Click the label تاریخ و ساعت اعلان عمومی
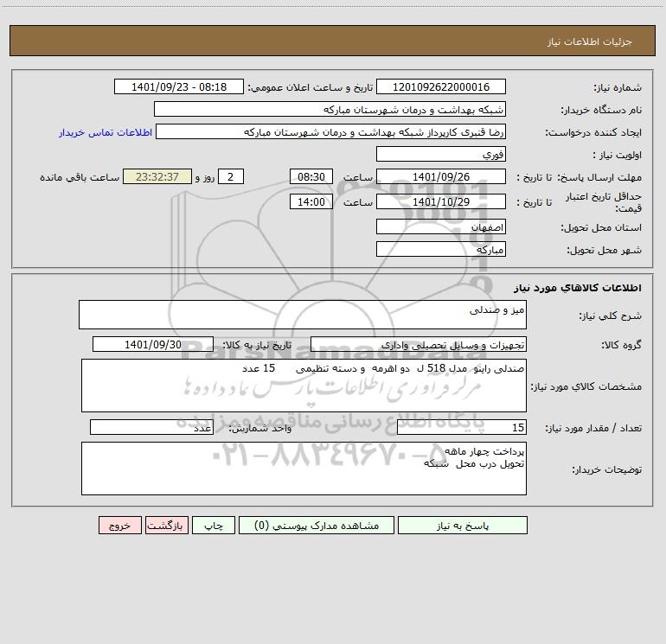Viewport: 666px width, 644px height. click(x=311, y=87)
